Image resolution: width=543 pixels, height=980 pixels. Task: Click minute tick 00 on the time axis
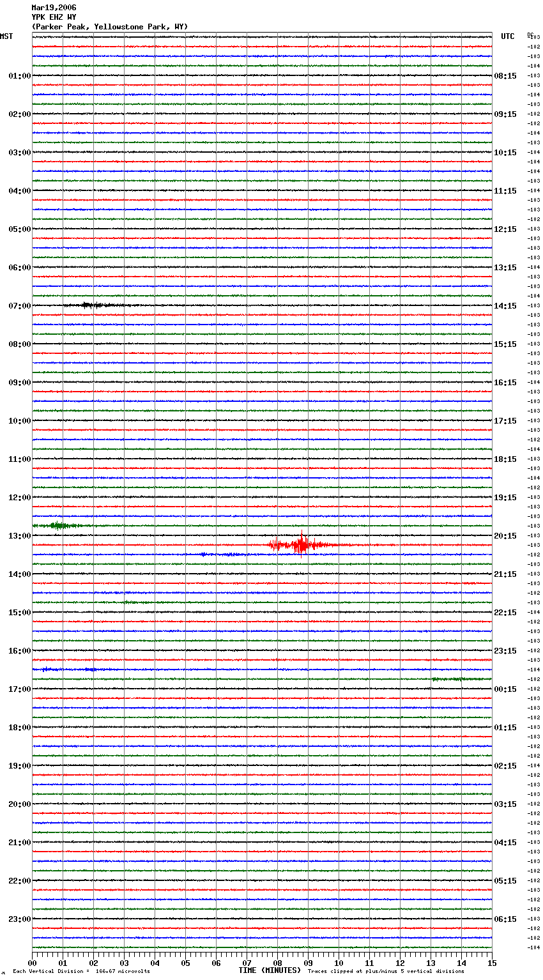pos(32,963)
